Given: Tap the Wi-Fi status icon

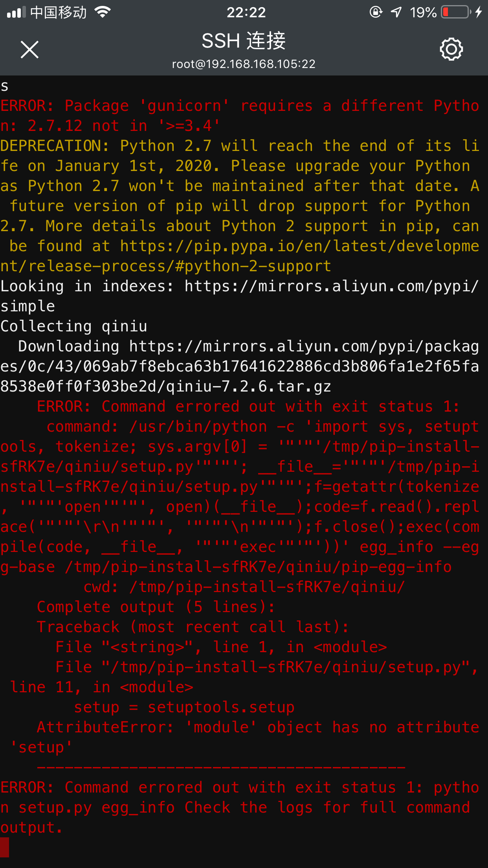Looking at the screenshot, I should pyautogui.click(x=103, y=12).
